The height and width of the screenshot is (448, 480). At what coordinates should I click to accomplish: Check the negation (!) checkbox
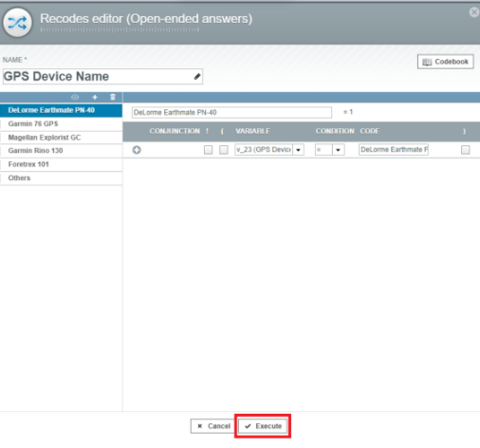(x=208, y=150)
